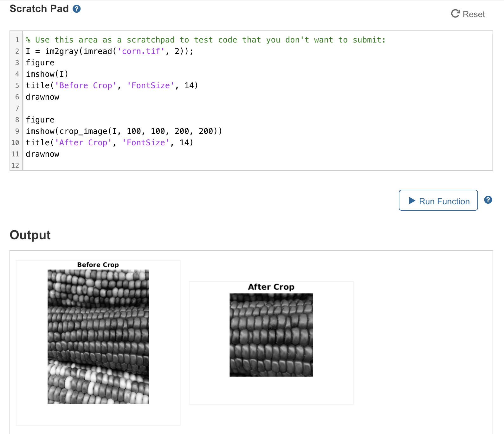Viewport: 504px width, 434px height.
Task: Click line number 10 in the gutter
Action: click(15, 143)
